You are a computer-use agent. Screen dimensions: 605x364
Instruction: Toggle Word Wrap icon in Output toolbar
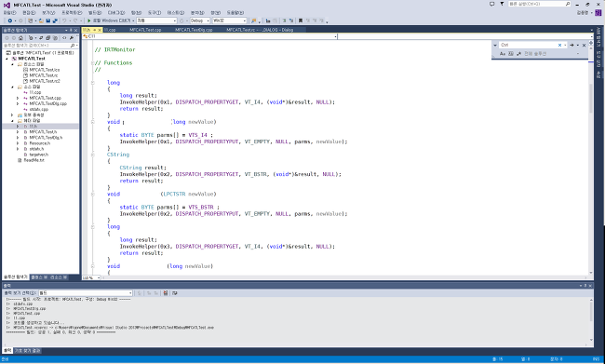[x=175, y=293]
